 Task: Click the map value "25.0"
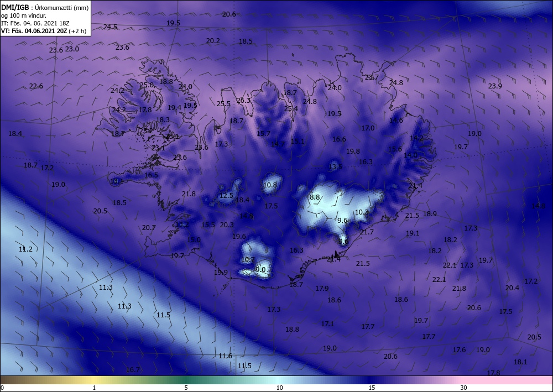click(147, 85)
